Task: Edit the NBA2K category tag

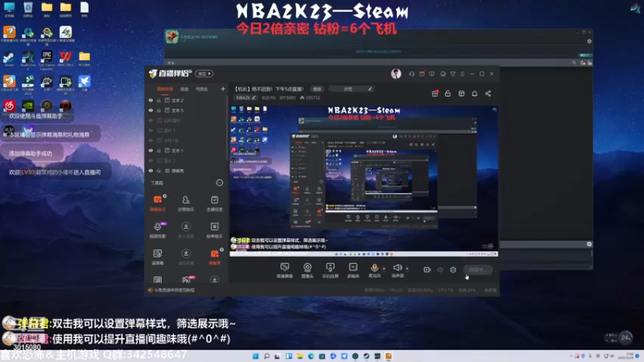Action: (x=246, y=97)
